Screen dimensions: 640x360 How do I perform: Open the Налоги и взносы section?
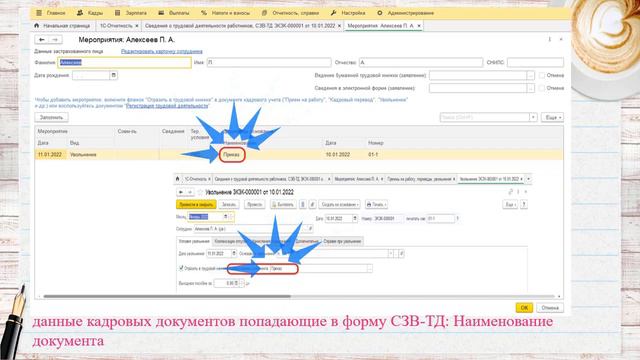[225, 13]
